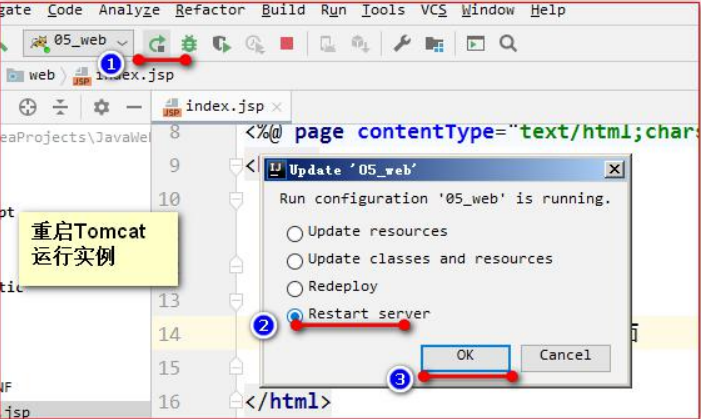Click the locate target crosshair icon
701x419 pixels.
pyautogui.click(x=28, y=107)
